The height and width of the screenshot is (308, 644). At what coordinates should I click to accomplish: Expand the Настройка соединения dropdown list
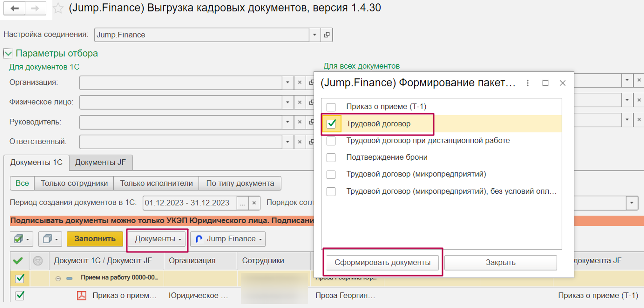coord(315,35)
